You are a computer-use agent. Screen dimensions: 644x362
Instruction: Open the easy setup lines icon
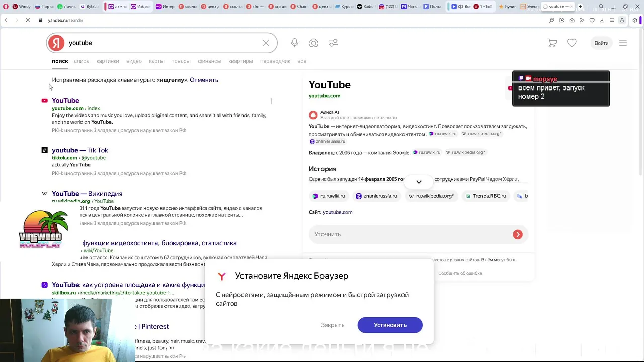[x=612, y=20]
